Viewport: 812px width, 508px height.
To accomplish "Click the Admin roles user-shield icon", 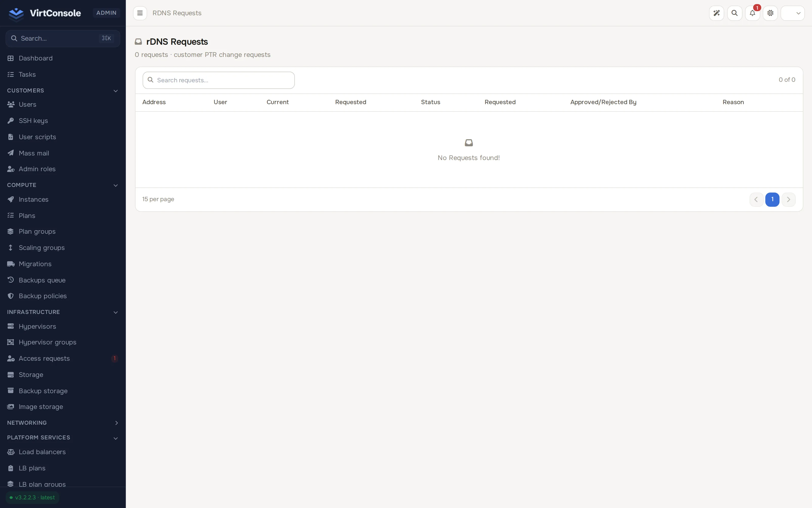I will click(x=11, y=169).
